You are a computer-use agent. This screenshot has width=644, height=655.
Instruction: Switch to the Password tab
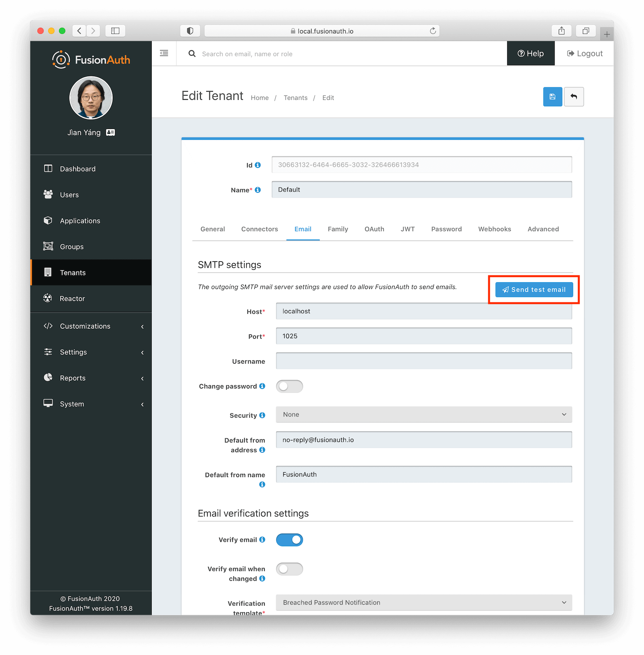coord(446,229)
